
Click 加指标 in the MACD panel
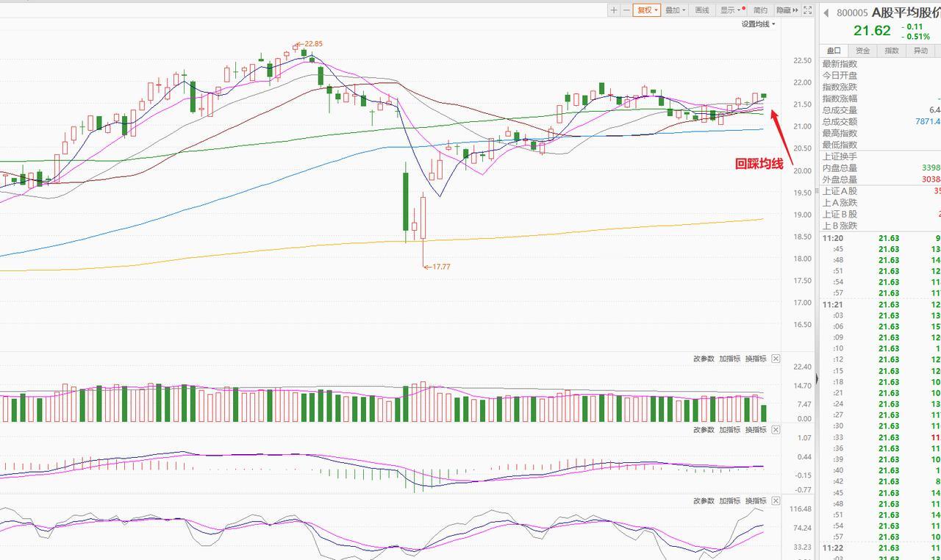[729, 430]
